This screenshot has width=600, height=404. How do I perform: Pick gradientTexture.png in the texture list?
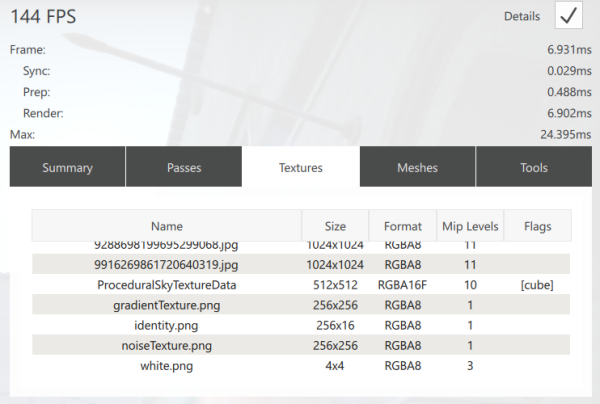pyautogui.click(x=166, y=305)
